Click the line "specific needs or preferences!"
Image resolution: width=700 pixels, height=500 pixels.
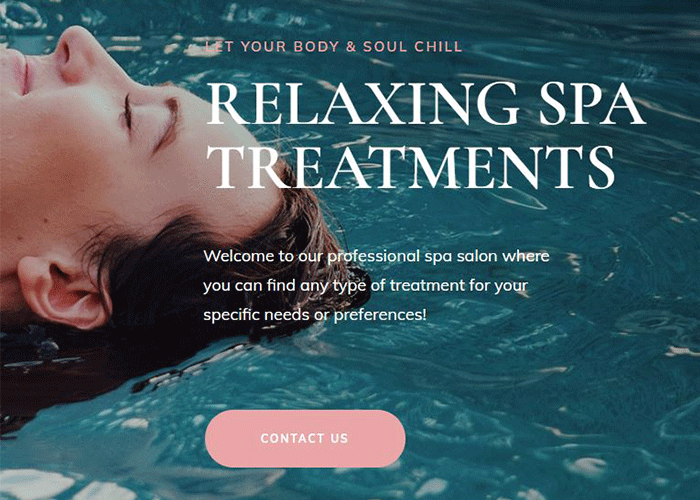coord(315,315)
